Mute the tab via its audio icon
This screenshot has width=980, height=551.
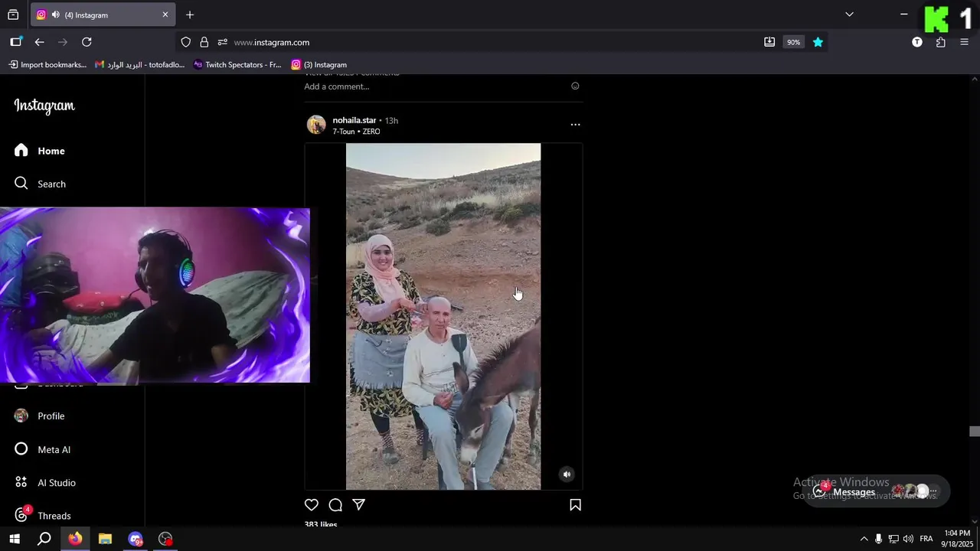tap(56, 15)
